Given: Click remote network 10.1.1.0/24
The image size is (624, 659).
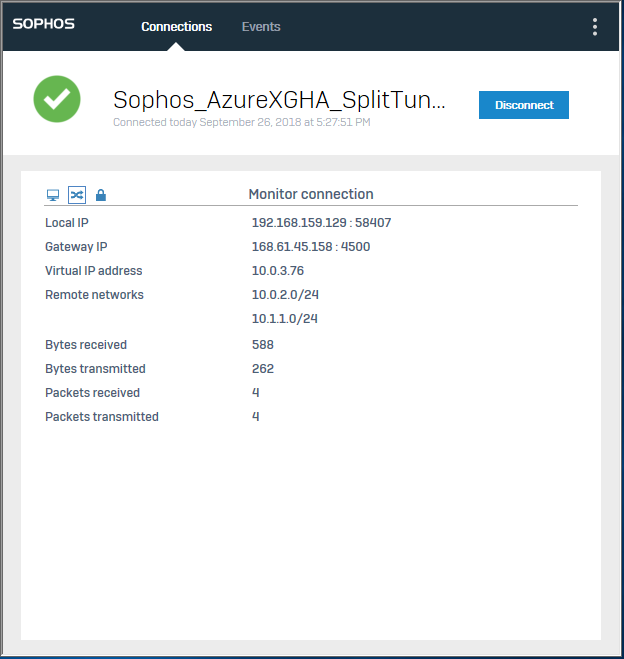Looking at the screenshot, I should pyautogui.click(x=285, y=319).
